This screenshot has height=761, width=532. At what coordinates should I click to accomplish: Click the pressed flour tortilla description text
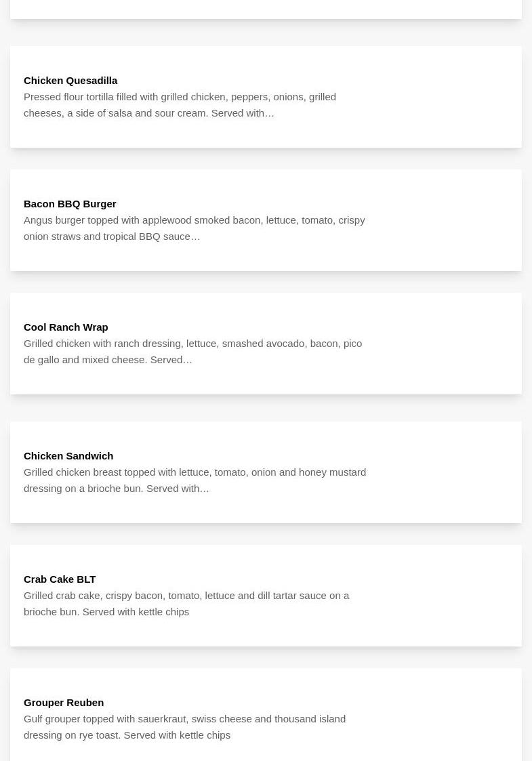click(180, 105)
